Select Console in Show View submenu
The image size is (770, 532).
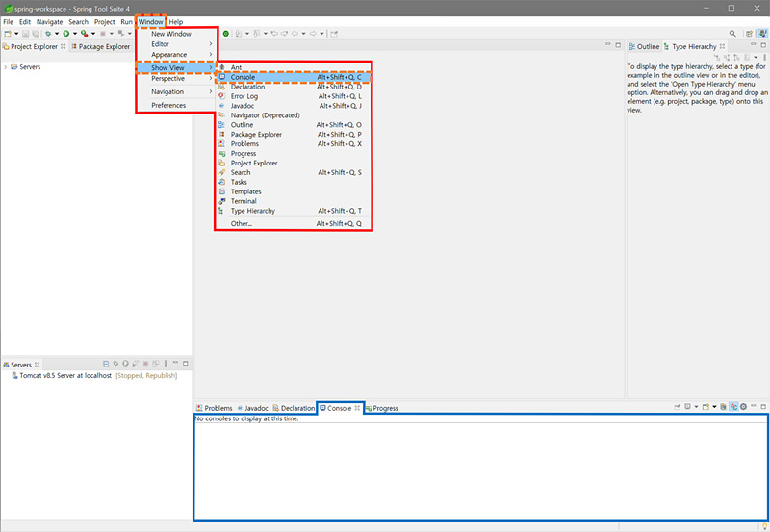[x=294, y=77]
